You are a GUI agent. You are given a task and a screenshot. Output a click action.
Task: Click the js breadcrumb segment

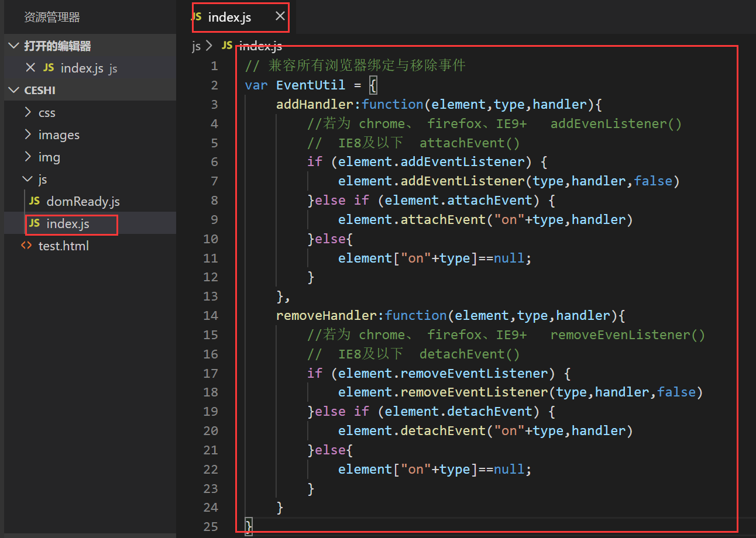pos(197,46)
